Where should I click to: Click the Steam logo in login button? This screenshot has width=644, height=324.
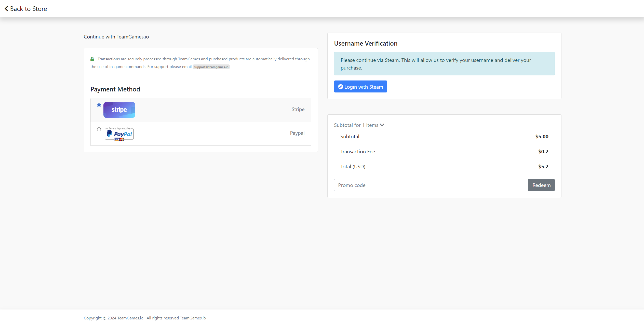click(340, 87)
